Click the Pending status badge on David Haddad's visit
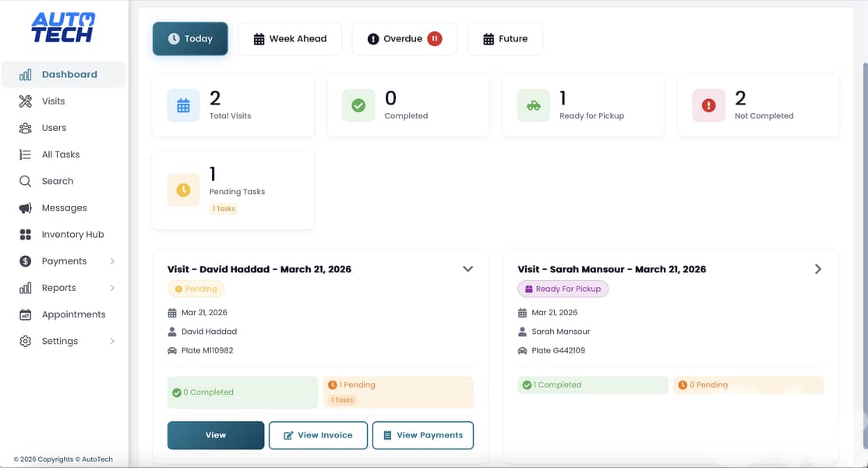This screenshot has height=468, width=868. click(x=196, y=289)
